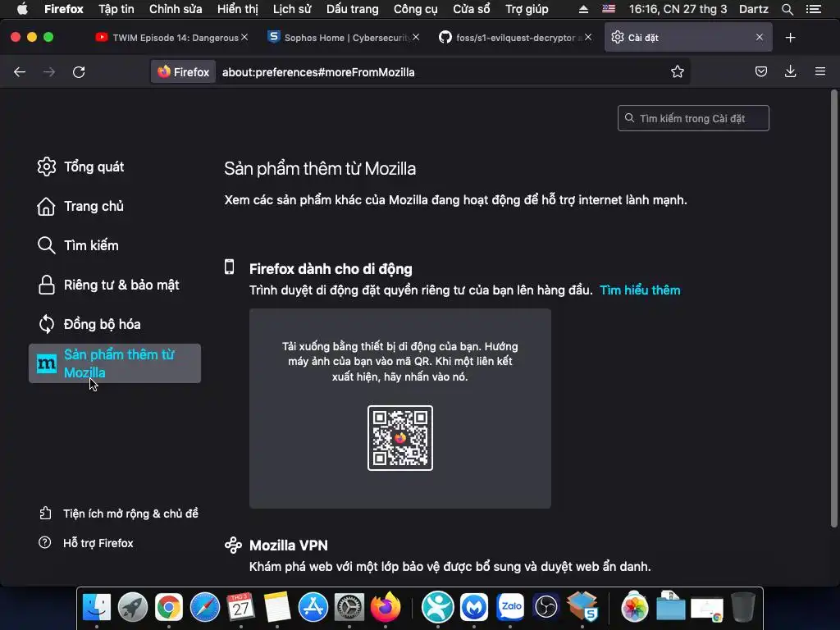Select Sản phẩm thêm từ Mozilla section
The height and width of the screenshot is (630, 840).
pyautogui.click(x=115, y=363)
